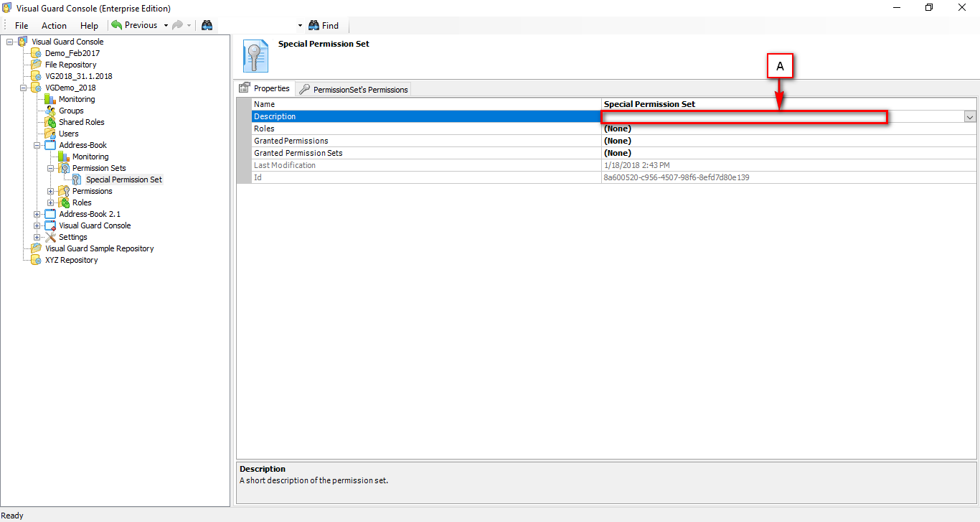Open the Users folder icon

click(50, 134)
